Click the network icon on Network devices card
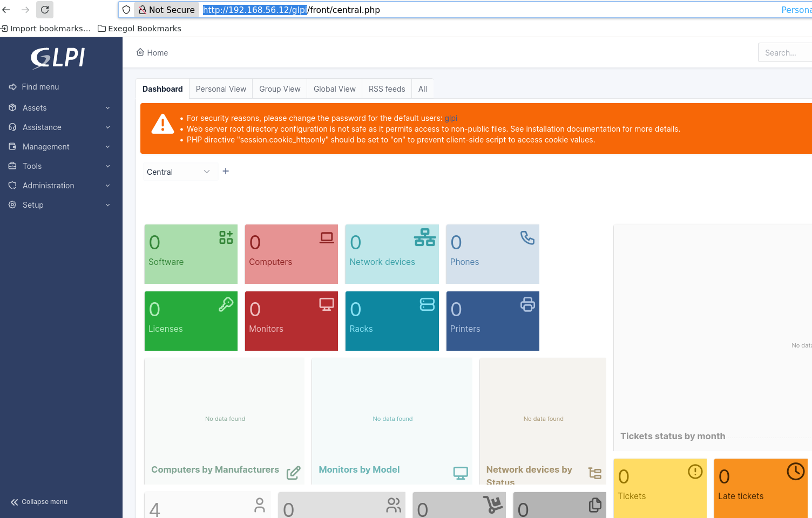Image resolution: width=812 pixels, height=518 pixels. [x=425, y=237]
